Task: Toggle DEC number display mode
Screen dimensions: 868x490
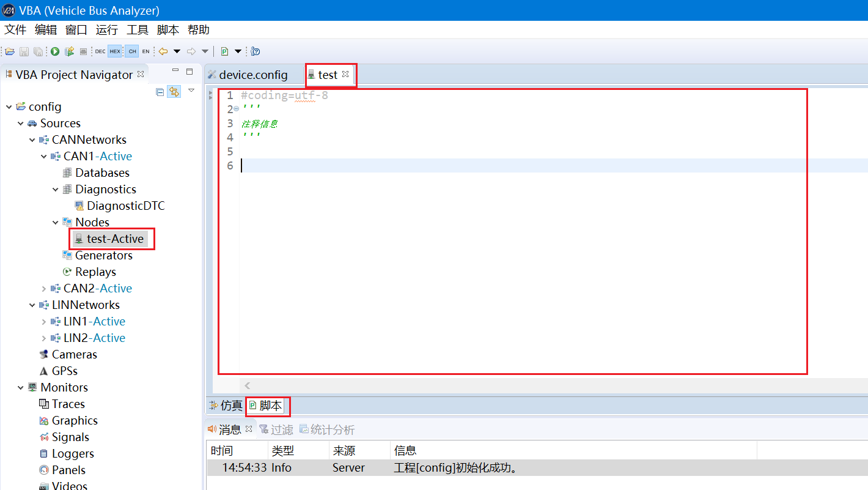Action: [x=100, y=51]
